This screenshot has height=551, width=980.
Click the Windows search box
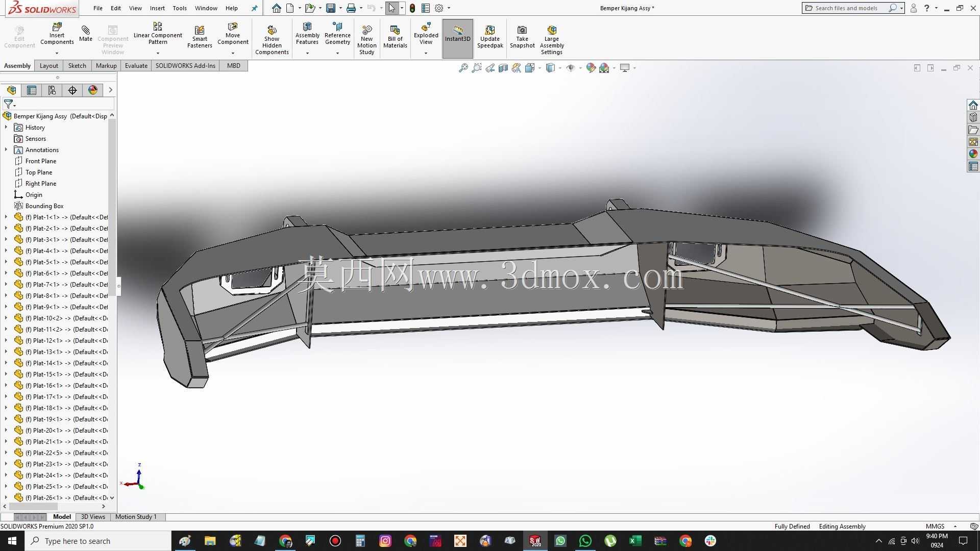[98, 541]
